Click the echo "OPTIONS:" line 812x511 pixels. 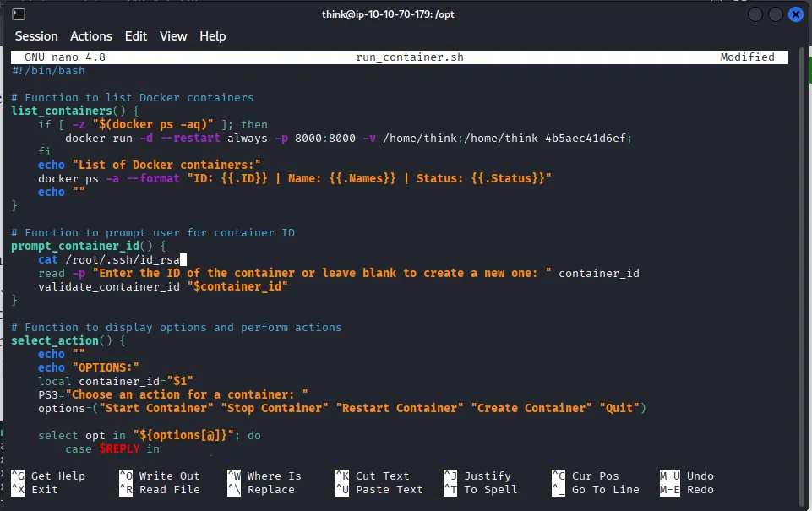point(89,367)
